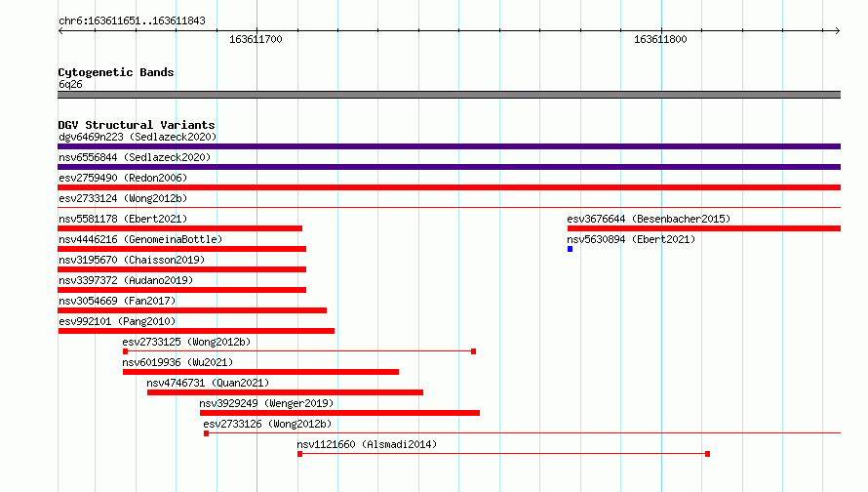The height and width of the screenshot is (492, 868).
Task: Click the small blue square under nsv5630894
Action: [x=571, y=249]
